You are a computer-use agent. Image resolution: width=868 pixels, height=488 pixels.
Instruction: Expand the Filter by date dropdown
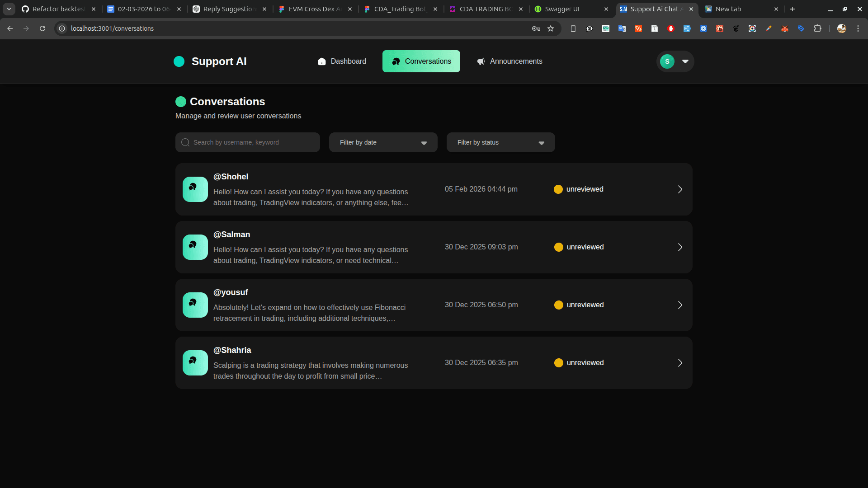[383, 142]
